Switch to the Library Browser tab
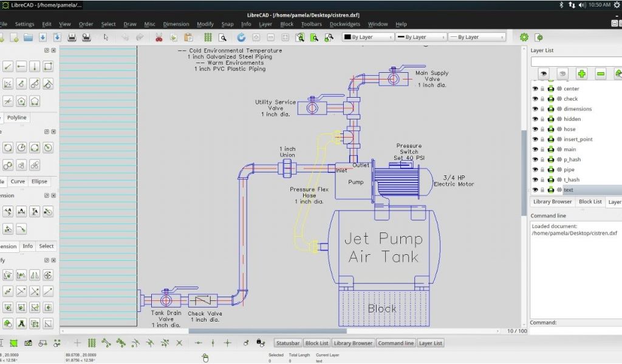The height and width of the screenshot is (364, 622). (x=552, y=201)
